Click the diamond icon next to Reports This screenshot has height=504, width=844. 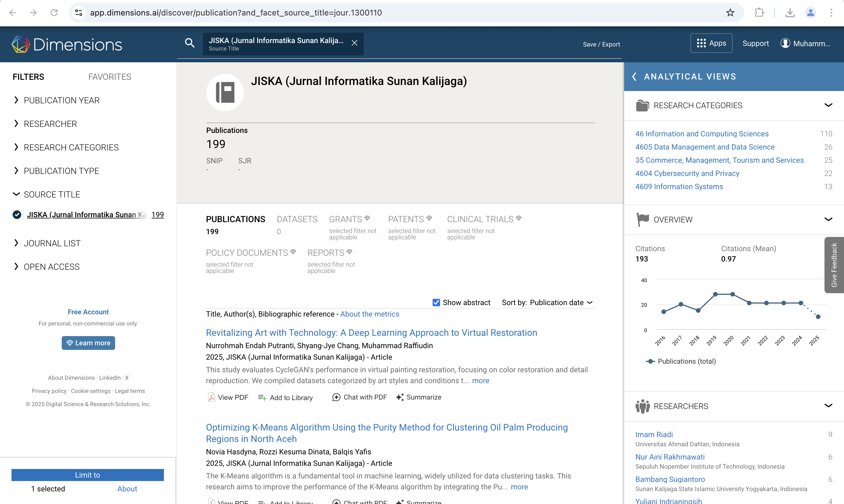tap(349, 252)
